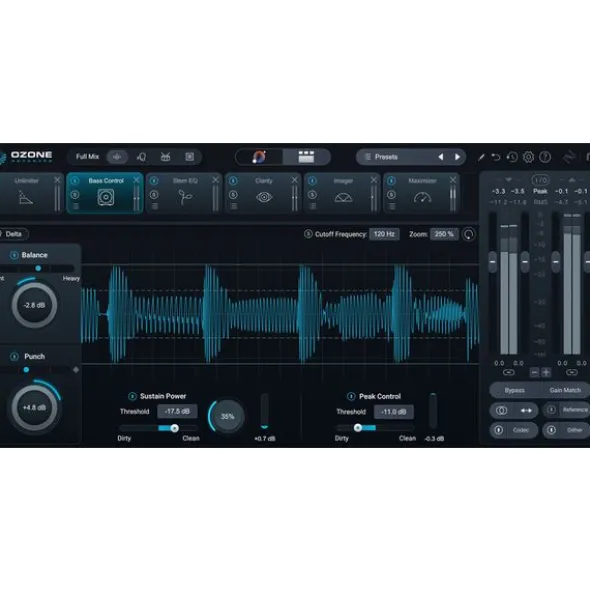The height and width of the screenshot is (591, 590).
Task: Select the bass speaker target icon
Action: click(x=189, y=157)
